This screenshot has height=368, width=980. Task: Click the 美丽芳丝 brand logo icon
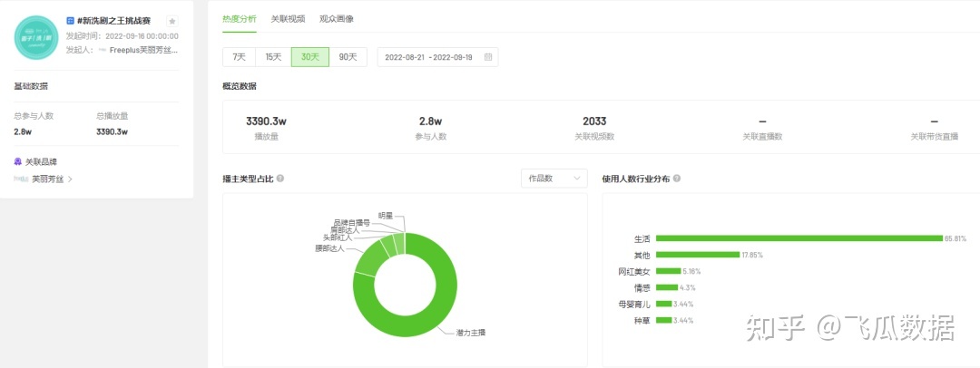[x=21, y=179]
